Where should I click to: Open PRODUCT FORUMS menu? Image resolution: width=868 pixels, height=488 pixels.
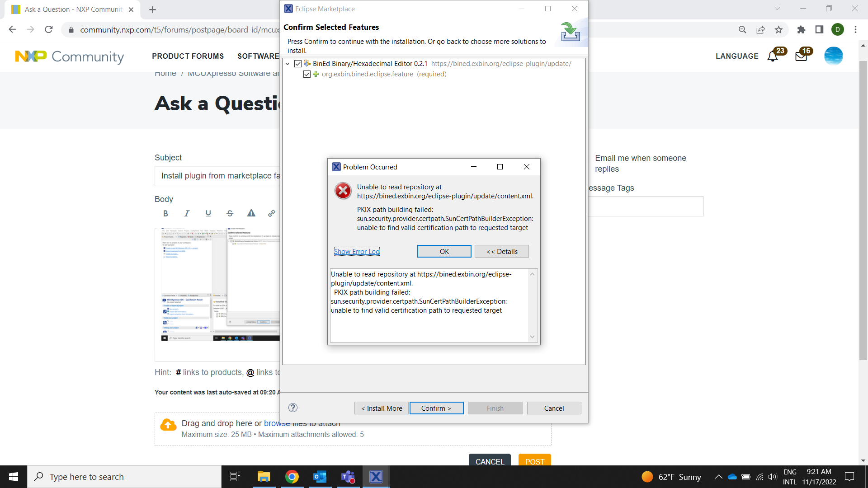click(188, 56)
